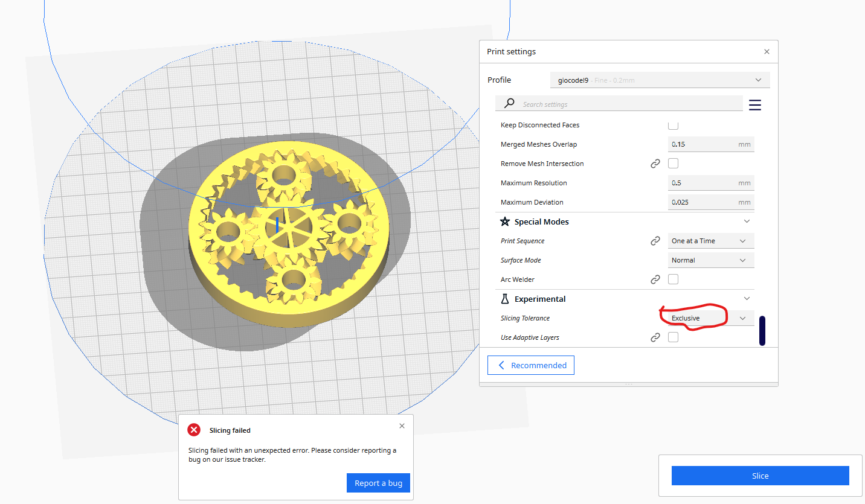Click the red error icon in notification
This screenshot has height=504, width=865.
tap(194, 430)
